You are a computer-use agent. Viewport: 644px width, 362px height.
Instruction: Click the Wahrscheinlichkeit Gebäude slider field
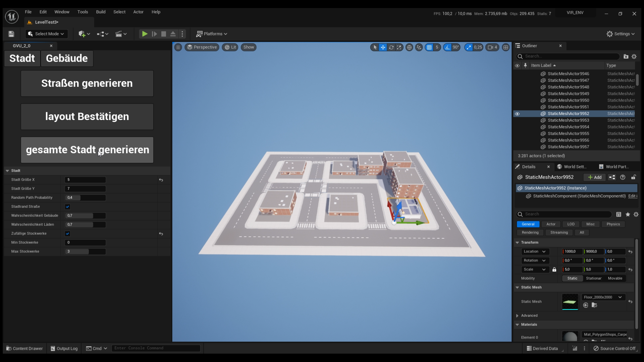(x=85, y=216)
